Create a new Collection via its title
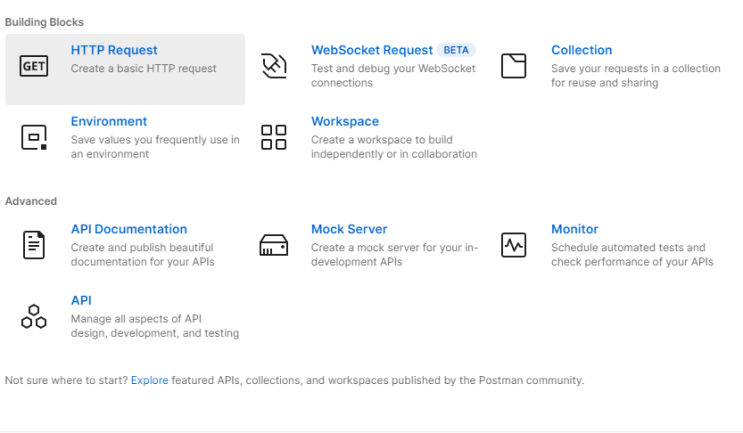743x433 pixels. 581,50
